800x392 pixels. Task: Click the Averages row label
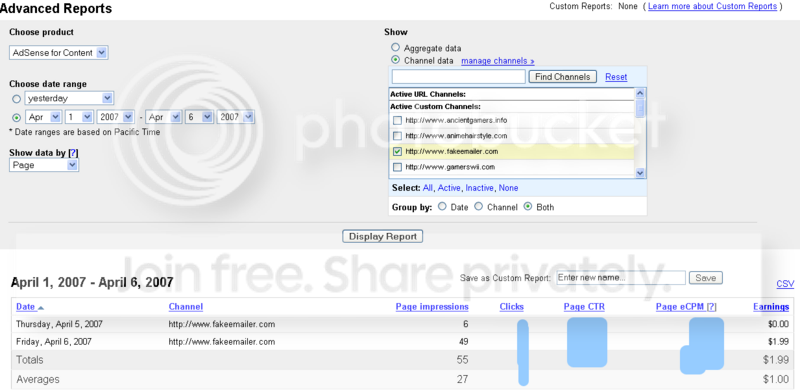(x=38, y=379)
